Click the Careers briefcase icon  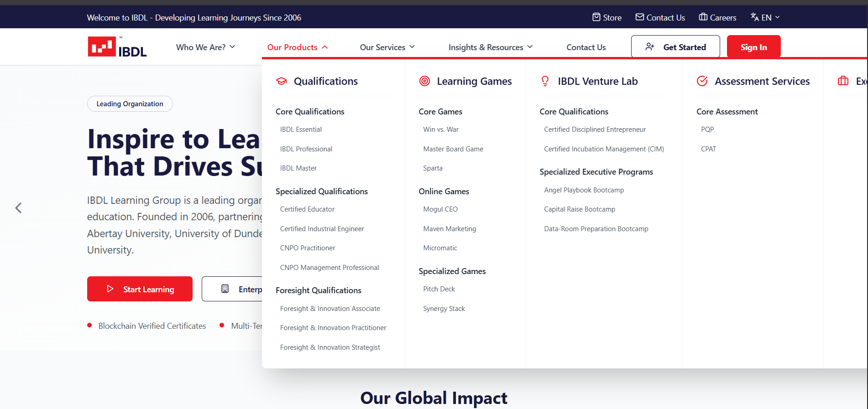[703, 17]
